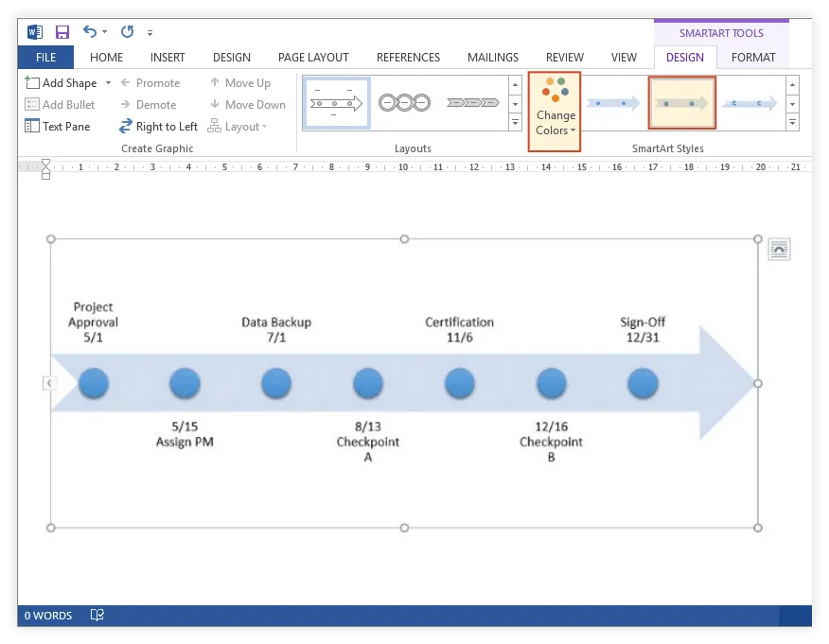Click the Undo arrow icon
The width and height of the screenshot is (829, 644).
(90, 32)
